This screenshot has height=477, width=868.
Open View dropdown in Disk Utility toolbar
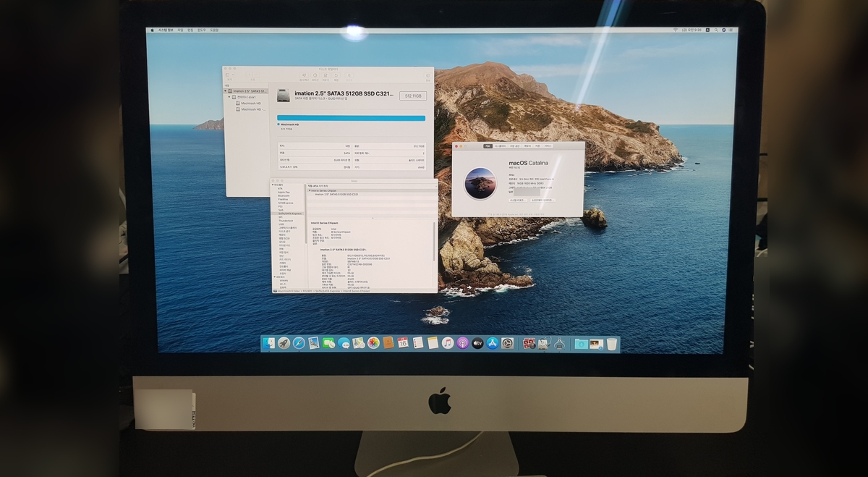coord(230,75)
